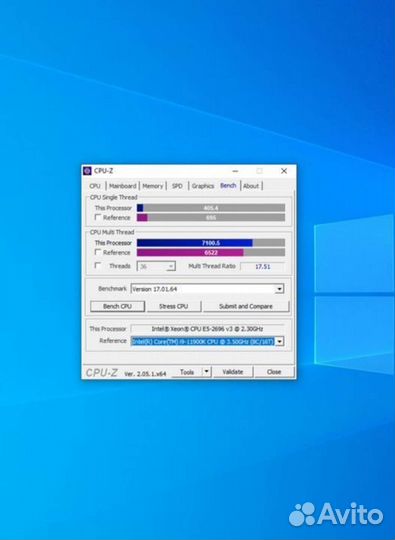Click the Validate button
Screen dimensions: 395x540
click(x=233, y=372)
